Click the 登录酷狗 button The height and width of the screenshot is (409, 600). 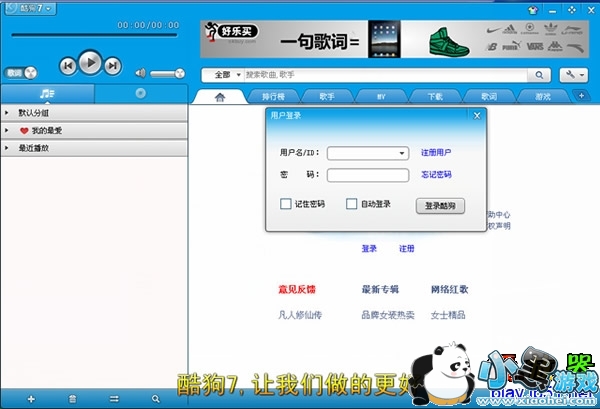pos(440,205)
